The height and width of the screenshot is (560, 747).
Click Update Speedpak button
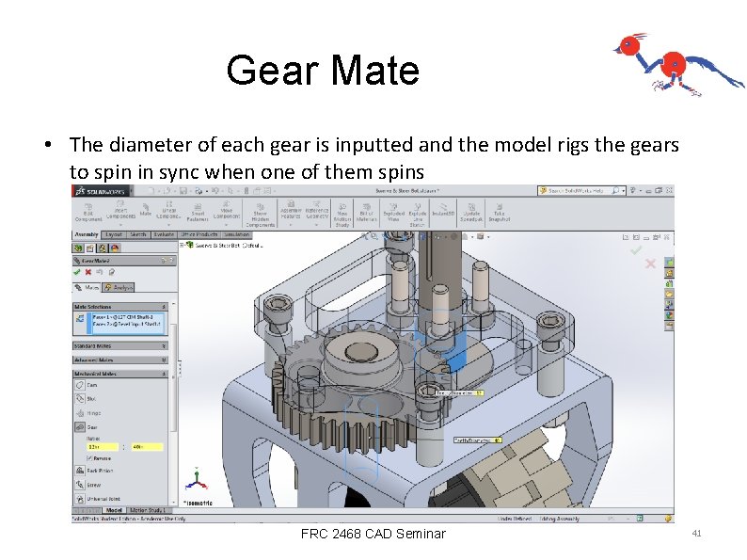(471, 213)
